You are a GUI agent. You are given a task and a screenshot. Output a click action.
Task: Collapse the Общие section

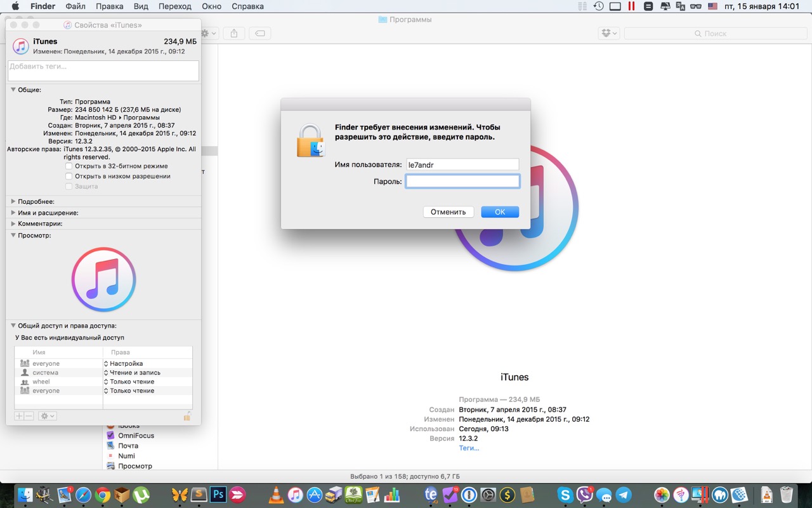[x=13, y=90]
